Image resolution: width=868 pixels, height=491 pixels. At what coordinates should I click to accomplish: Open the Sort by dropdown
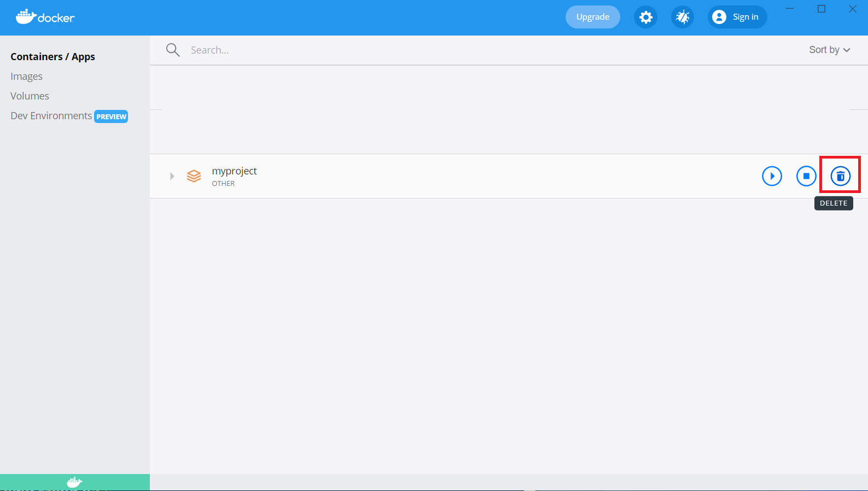coord(829,50)
